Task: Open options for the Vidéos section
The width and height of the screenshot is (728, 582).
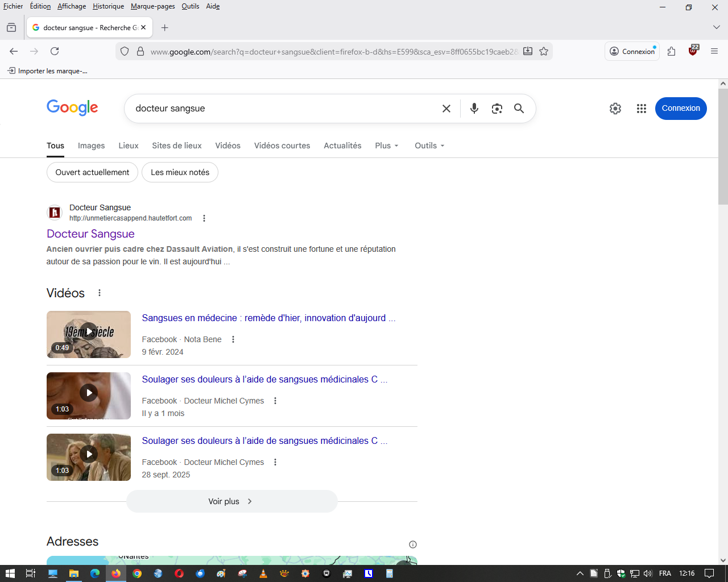Action: click(x=100, y=293)
